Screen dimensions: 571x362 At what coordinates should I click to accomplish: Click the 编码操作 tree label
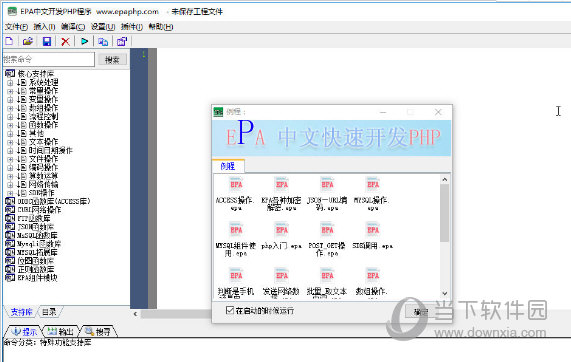point(43,168)
